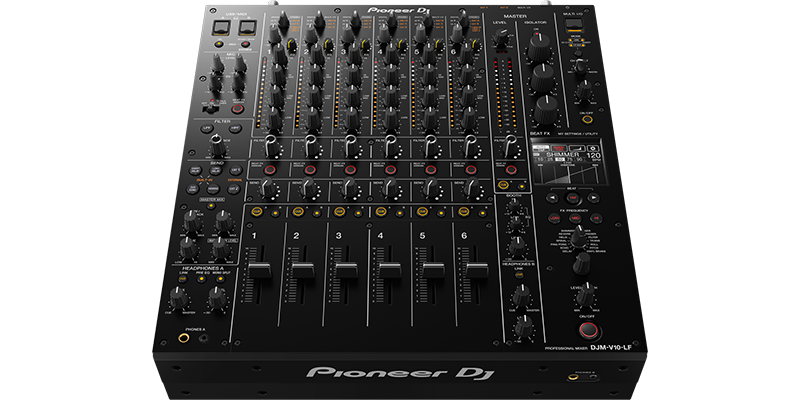This screenshot has width=800, height=400.
Task: Select FX frequency LOW button
Action: 555,218
